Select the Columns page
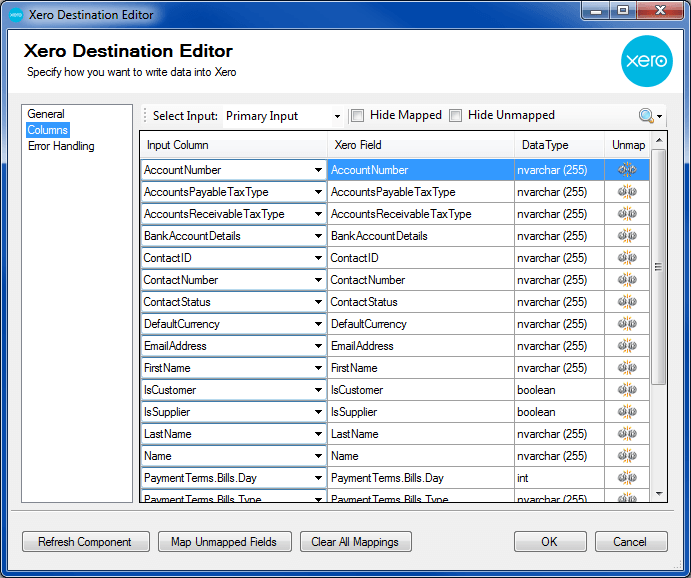 click(x=48, y=130)
